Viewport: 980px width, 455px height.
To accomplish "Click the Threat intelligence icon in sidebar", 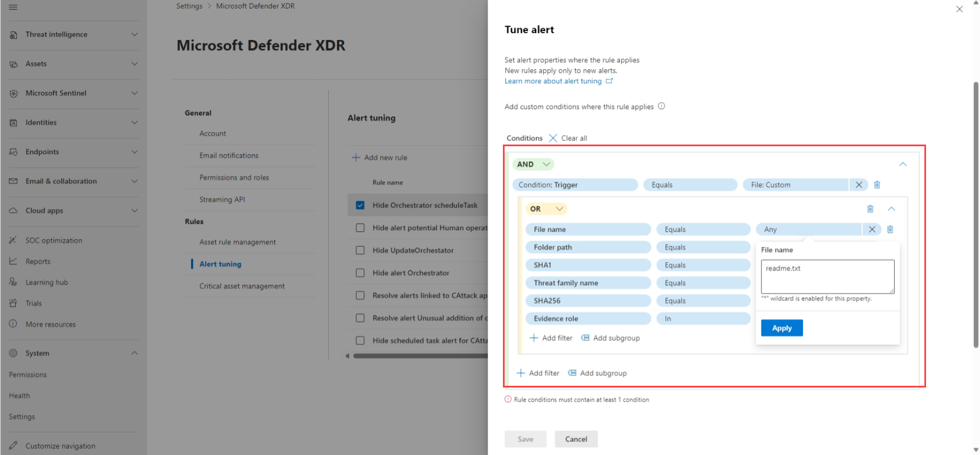I will (13, 35).
